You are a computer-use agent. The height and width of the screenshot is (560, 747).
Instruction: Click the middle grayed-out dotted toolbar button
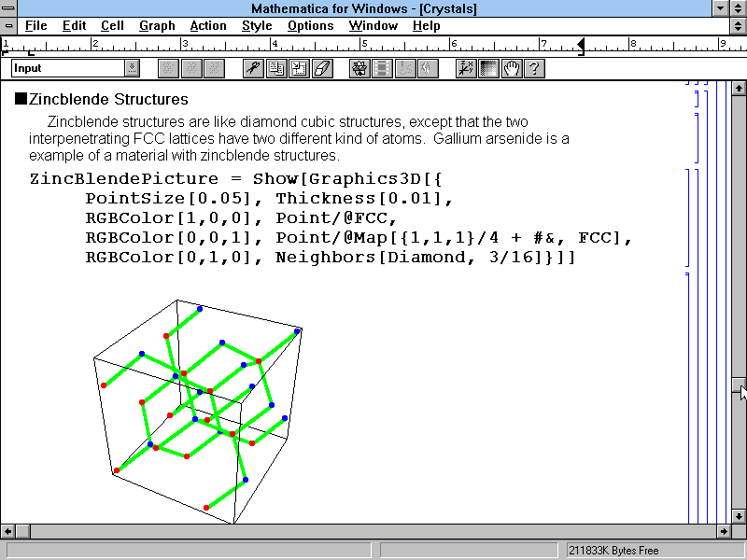tap(191, 68)
